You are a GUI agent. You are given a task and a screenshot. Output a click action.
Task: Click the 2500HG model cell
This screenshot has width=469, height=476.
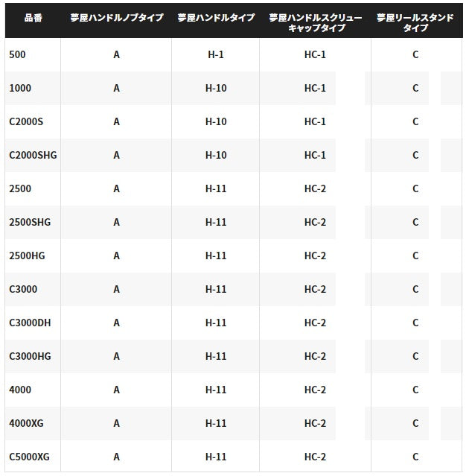click(27, 256)
